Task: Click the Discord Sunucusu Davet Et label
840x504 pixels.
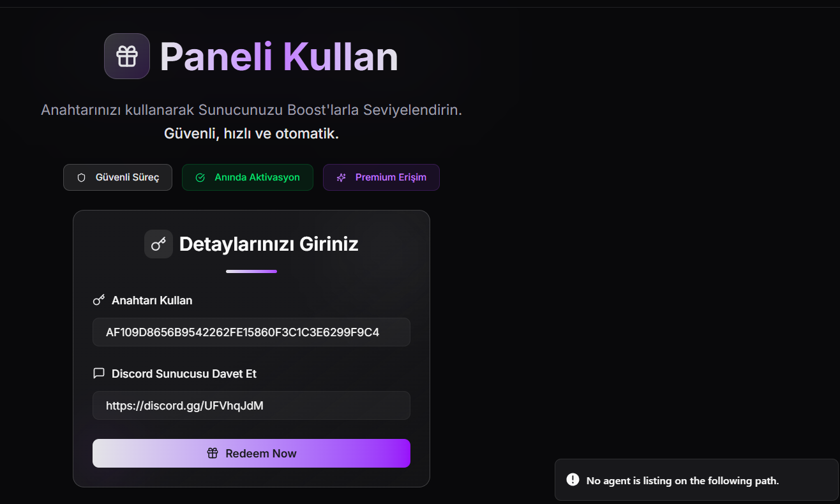Action: (x=184, y=373)
